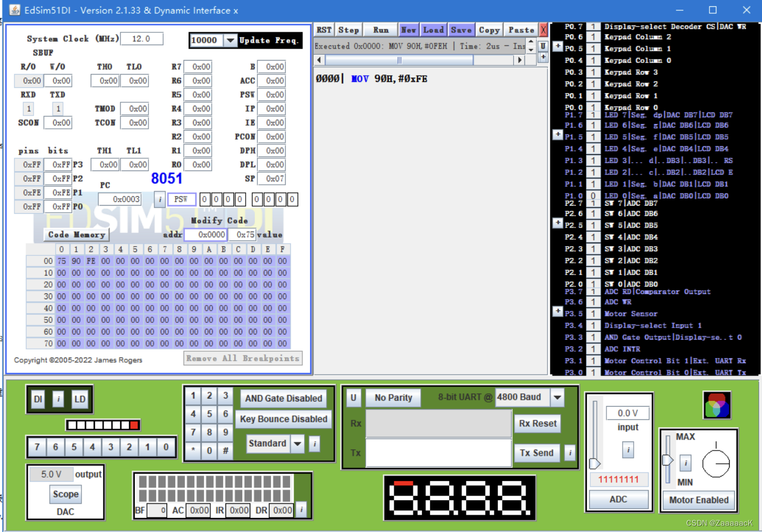Click the plus icon under U button
Viewport: 762px width, 532px height.
coord(543,57)
